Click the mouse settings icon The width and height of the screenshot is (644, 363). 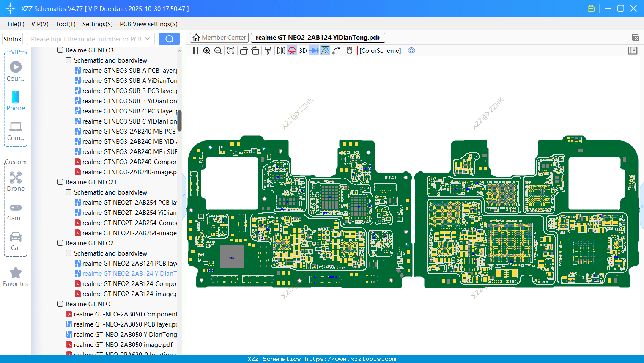click(x=349, y=51)
